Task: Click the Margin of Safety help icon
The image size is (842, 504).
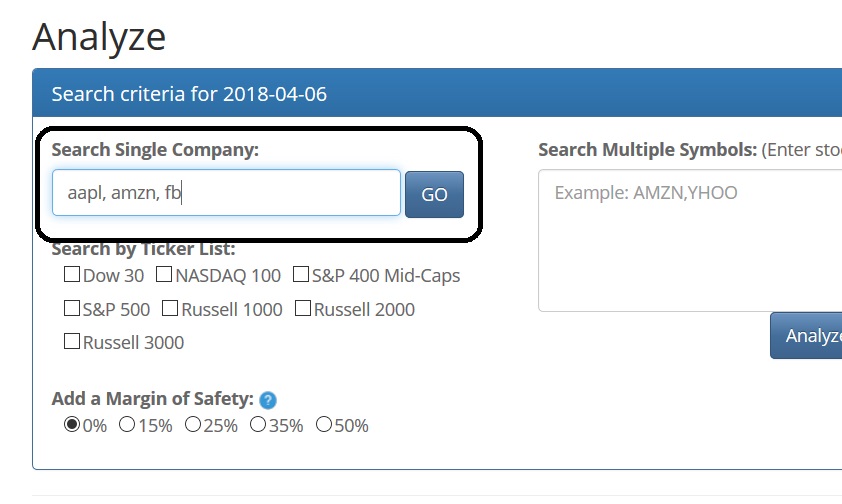Action: coord(267,400)
